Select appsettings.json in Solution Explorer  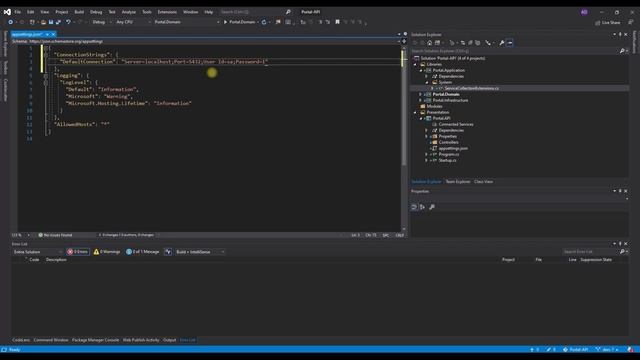coord(453,149)
